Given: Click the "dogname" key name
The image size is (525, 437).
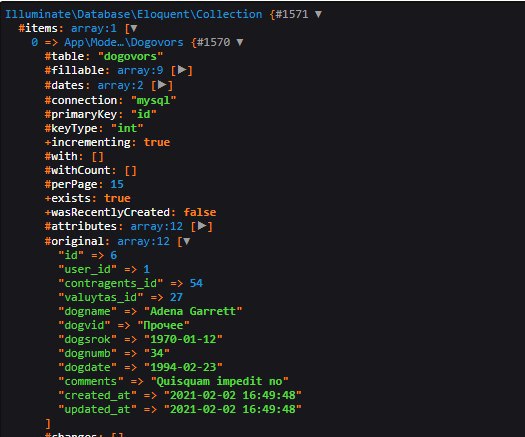Looking at the screenshot, I should 87,311.
